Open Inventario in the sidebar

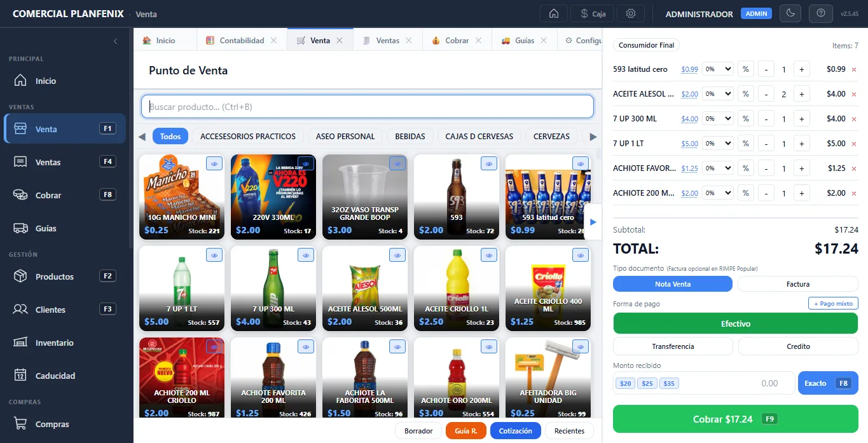(66, 343)
